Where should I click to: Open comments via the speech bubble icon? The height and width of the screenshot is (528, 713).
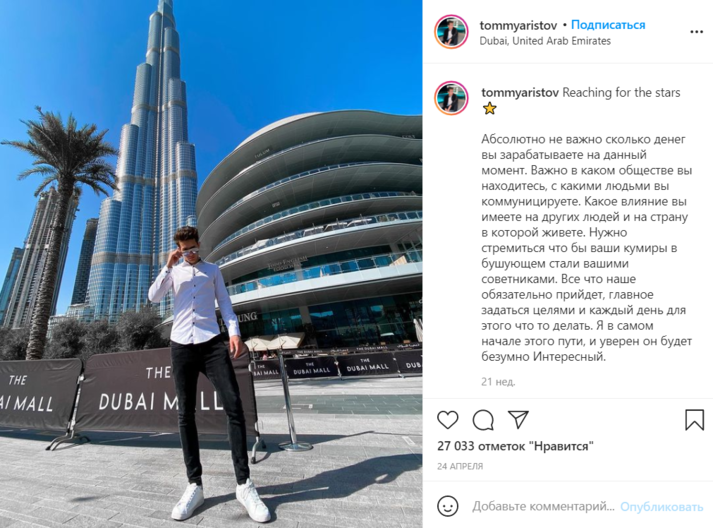(483, 420)
